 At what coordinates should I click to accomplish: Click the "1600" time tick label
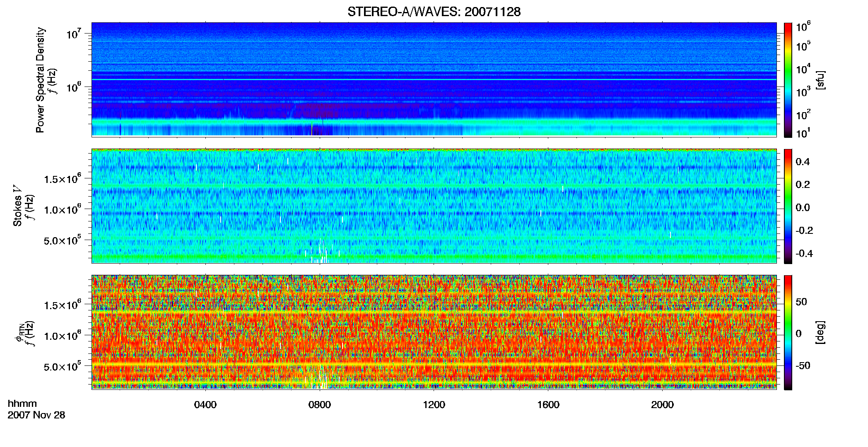(x=548, y=405)
